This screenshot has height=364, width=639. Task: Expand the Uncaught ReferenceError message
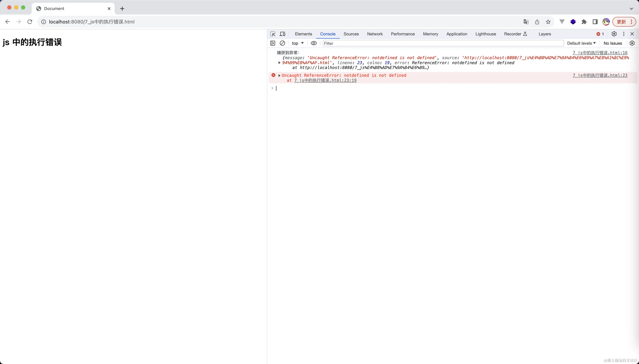click(279, 75)
